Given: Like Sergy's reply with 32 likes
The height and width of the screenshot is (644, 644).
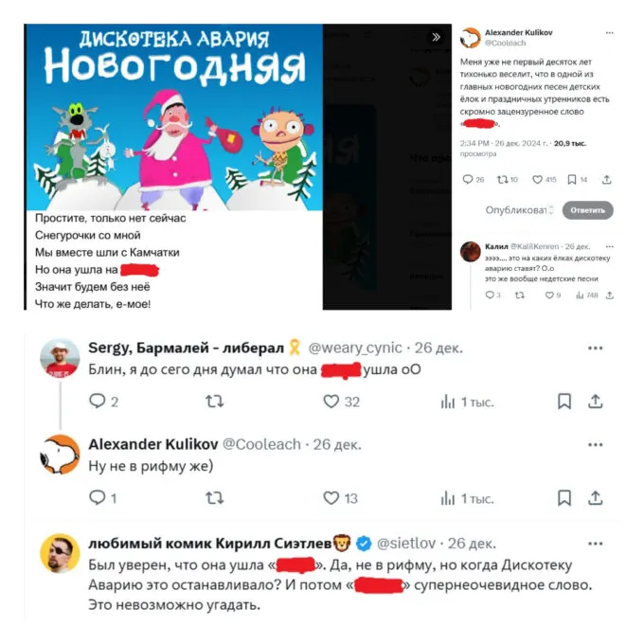Looking at the screenshot, I should point(341,402).
